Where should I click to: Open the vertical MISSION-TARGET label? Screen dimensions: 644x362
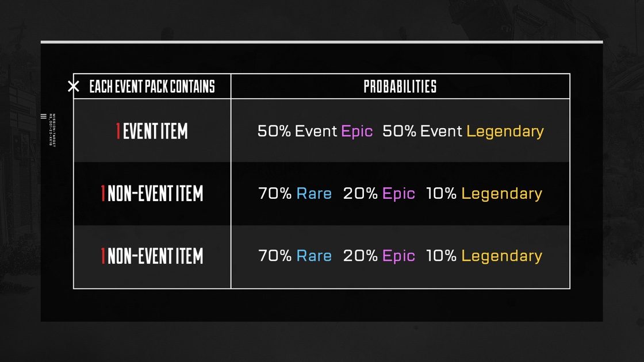pos(53,128)
